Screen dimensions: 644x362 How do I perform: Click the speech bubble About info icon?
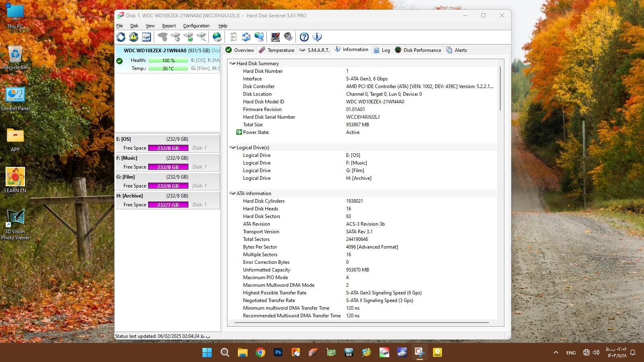[x=317, y=37]
